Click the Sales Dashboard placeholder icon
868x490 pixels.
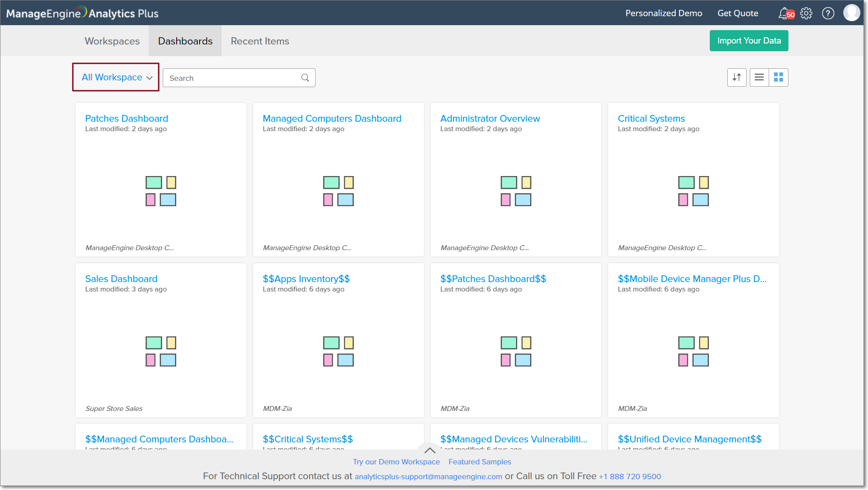click(x=161, y=352)
